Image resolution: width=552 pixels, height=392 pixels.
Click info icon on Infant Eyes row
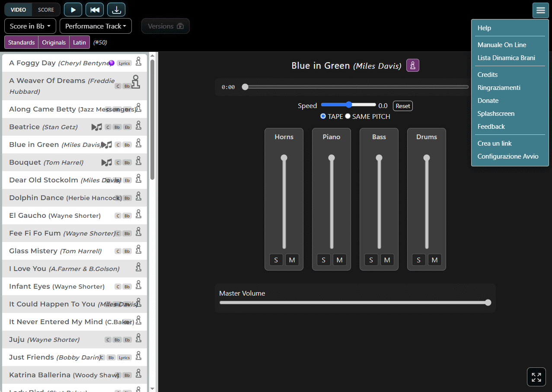[x=138, y=286]
